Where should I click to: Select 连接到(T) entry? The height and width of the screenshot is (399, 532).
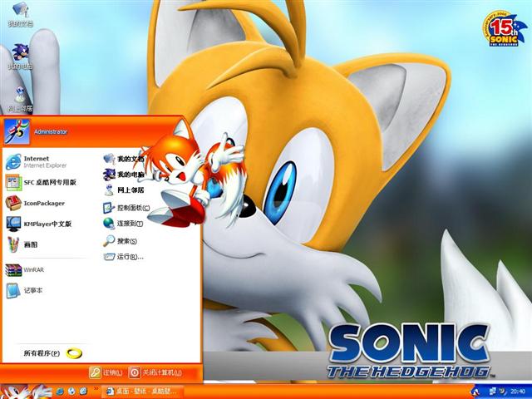pyautogui.click(x=123, y=224)
